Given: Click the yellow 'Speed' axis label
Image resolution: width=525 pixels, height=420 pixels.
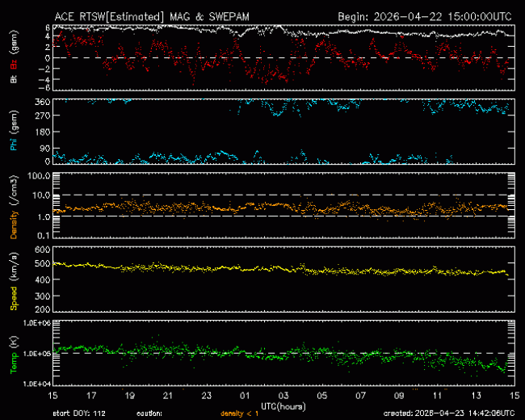Looking at the screenshot, I should click(14, 298).
